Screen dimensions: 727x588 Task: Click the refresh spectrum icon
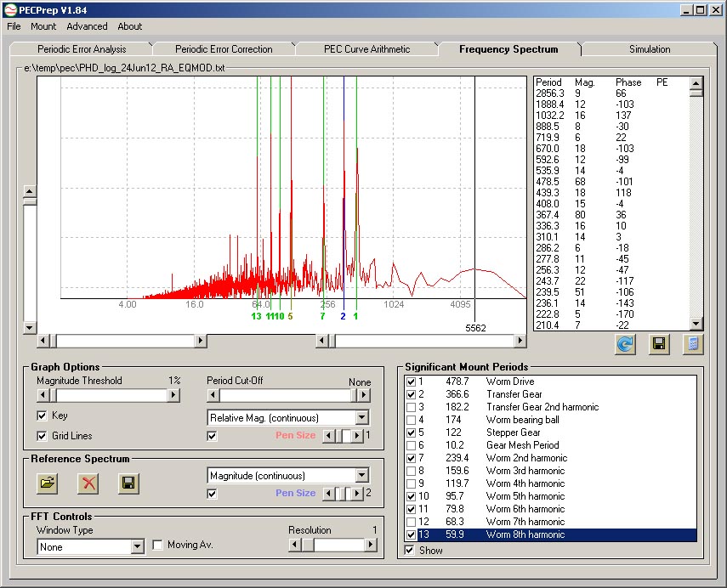tap(625, 344)
